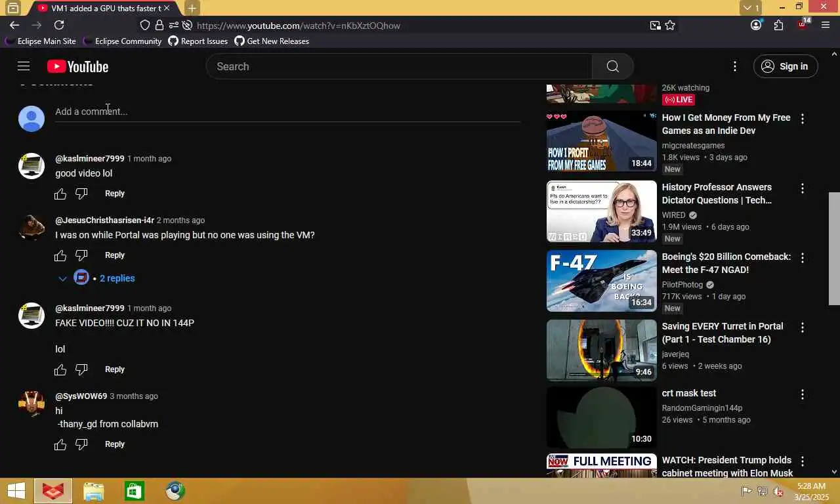Like the 'FAKE VIDEO' comment
Image resolution: width=840 pixels, height=504 pixels.
pyautogui.click(x=60, y=369)
